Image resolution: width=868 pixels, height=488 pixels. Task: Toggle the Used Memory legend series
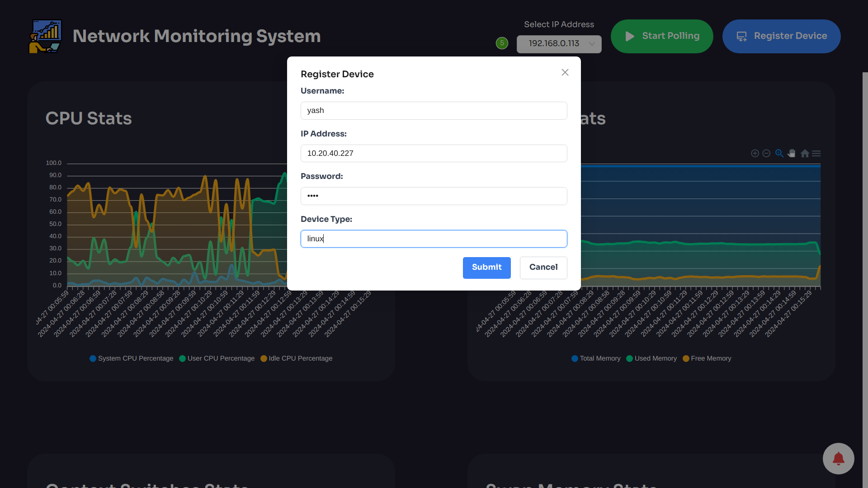click(651, 358)
